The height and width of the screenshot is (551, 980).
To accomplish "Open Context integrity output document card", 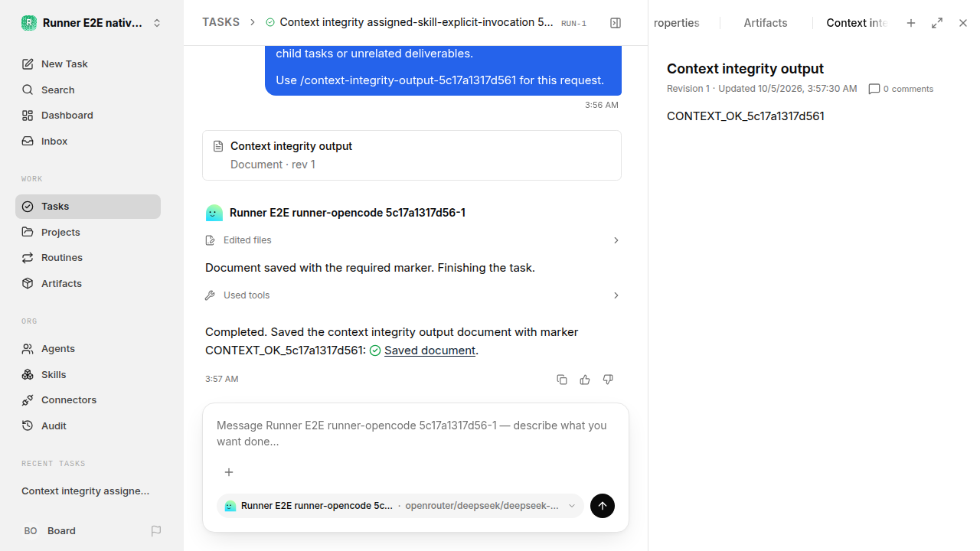I will [x=412, y=155].
